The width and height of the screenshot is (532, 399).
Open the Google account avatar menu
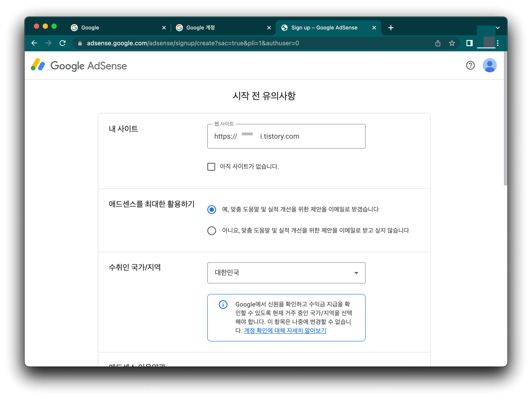coord(489,65)
